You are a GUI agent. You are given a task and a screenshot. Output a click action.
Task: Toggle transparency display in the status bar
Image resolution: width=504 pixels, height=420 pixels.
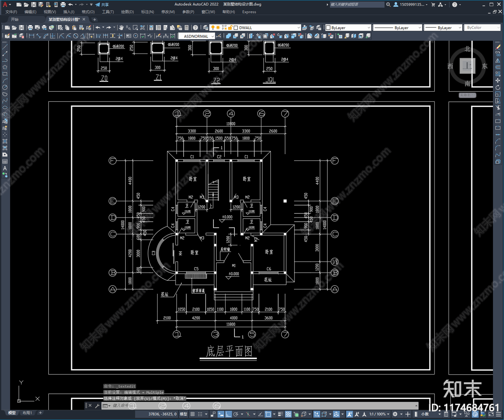coord(288,414)
